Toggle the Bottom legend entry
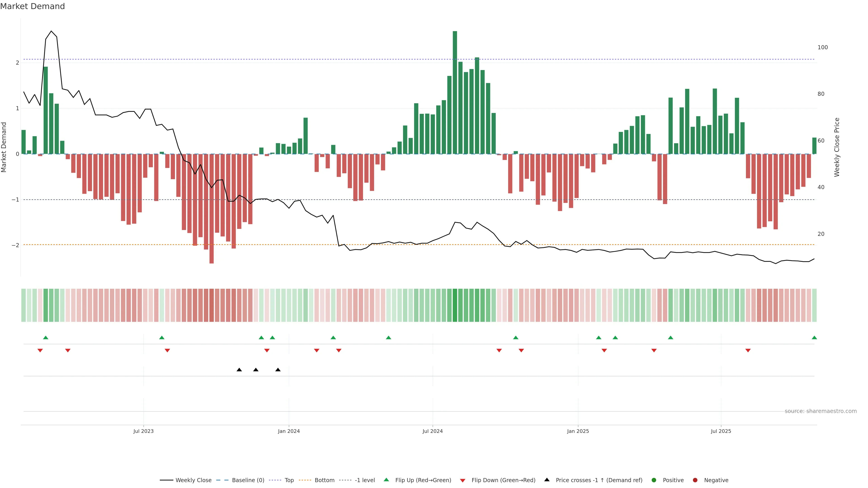Image resolution: width=868 pixels, height=488 pixels. [x=324, y=480]
